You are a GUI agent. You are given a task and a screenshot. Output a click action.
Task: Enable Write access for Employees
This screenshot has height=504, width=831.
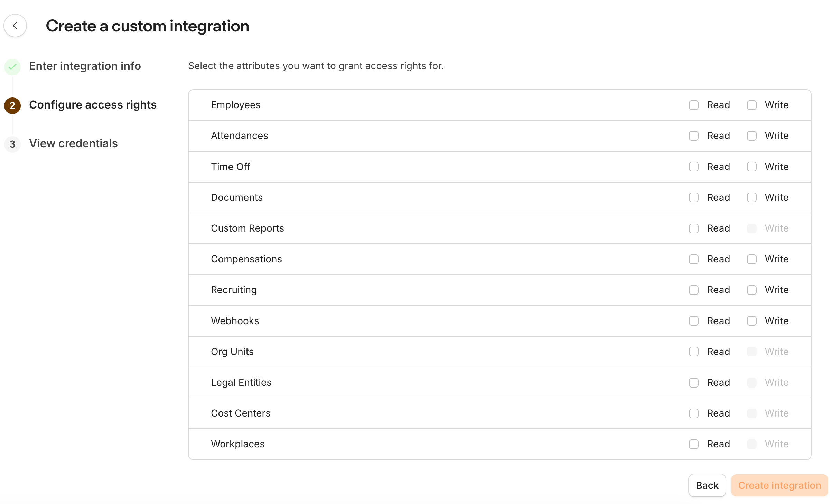pos(751,105)
